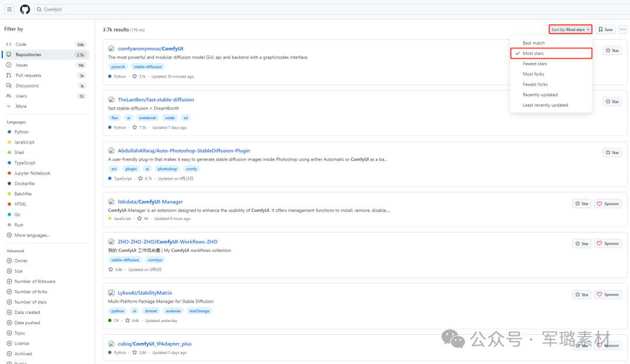Star the ComfyUI-Manager repository
This screenshot has height=364, width=630.
[582, 204]
